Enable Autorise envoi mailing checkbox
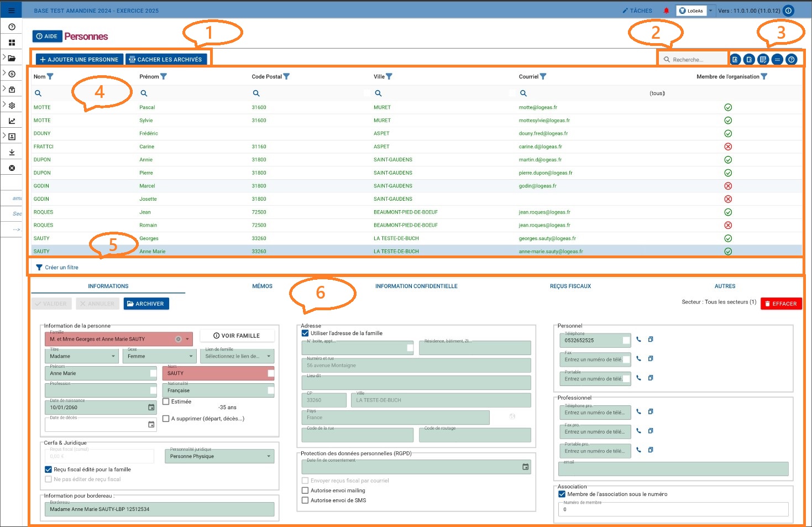Viewport: 812px width, 527px height. pyautogui.click(x=305, y=491)
